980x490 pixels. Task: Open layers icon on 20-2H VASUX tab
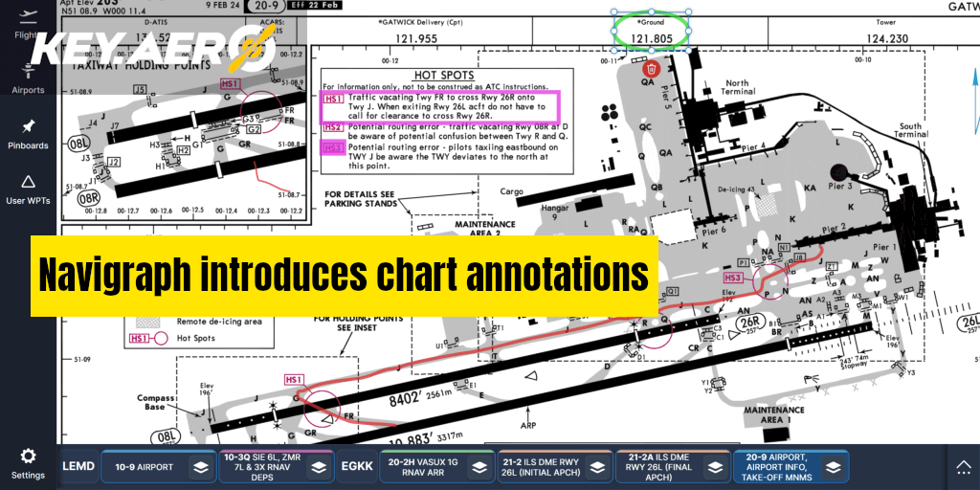(479, 467)
